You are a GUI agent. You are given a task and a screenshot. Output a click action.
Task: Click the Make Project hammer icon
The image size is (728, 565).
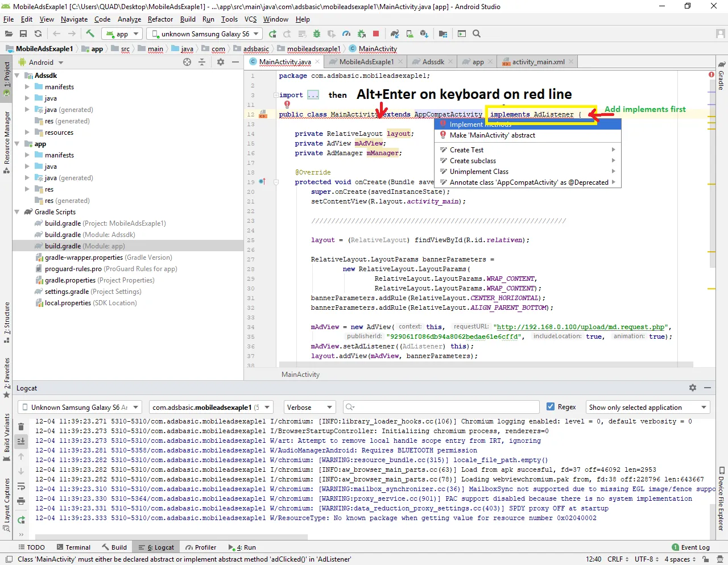tap(90, 34)
